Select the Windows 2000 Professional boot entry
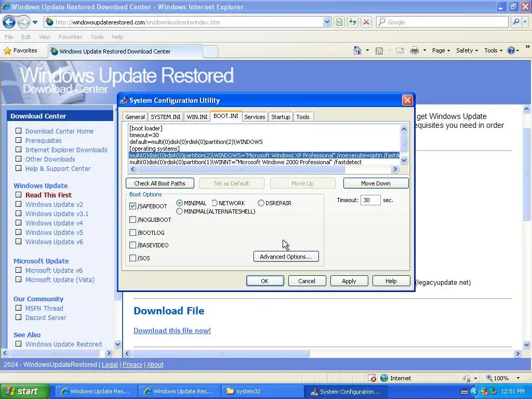 pyautogui.click(x=245, y=162)
